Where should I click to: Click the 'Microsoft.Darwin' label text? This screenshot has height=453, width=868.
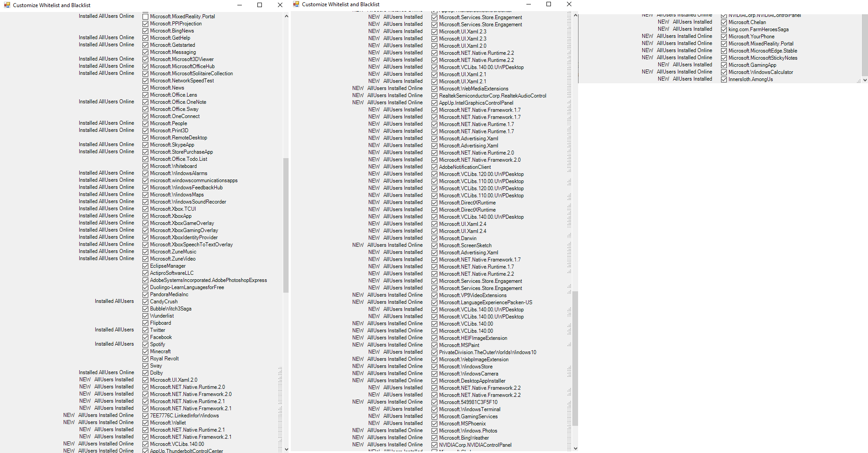[x=458, y=238]
